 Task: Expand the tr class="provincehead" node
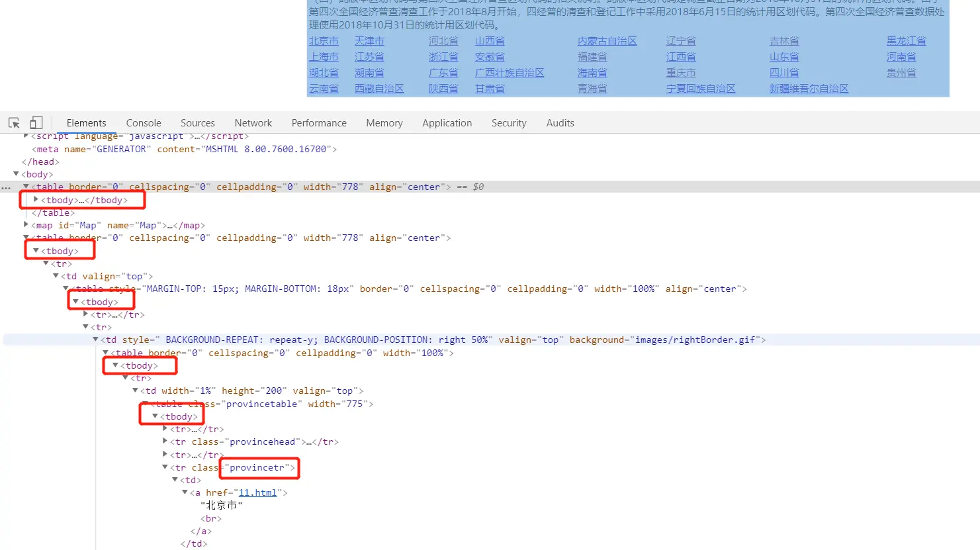click(165, 441)
